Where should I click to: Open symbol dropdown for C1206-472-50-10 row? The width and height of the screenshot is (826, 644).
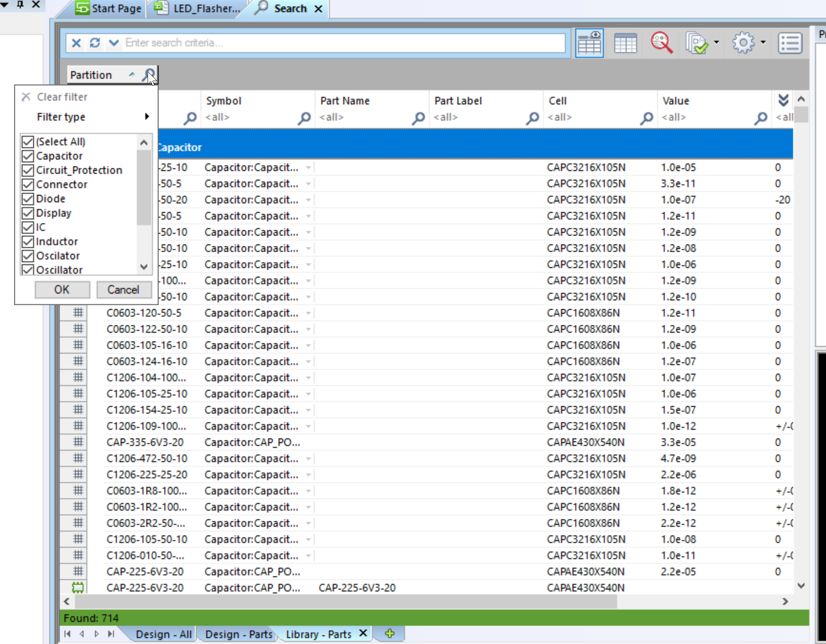(x=309, y=458)
